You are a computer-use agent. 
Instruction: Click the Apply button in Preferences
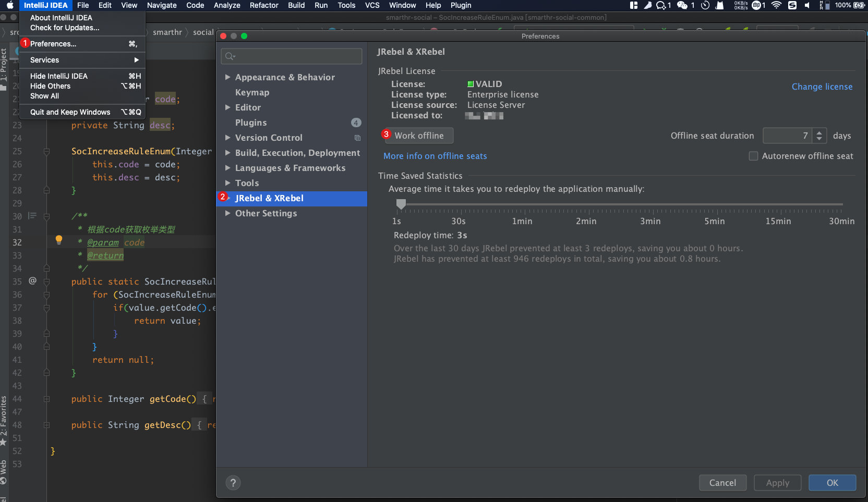click(778, 483)
